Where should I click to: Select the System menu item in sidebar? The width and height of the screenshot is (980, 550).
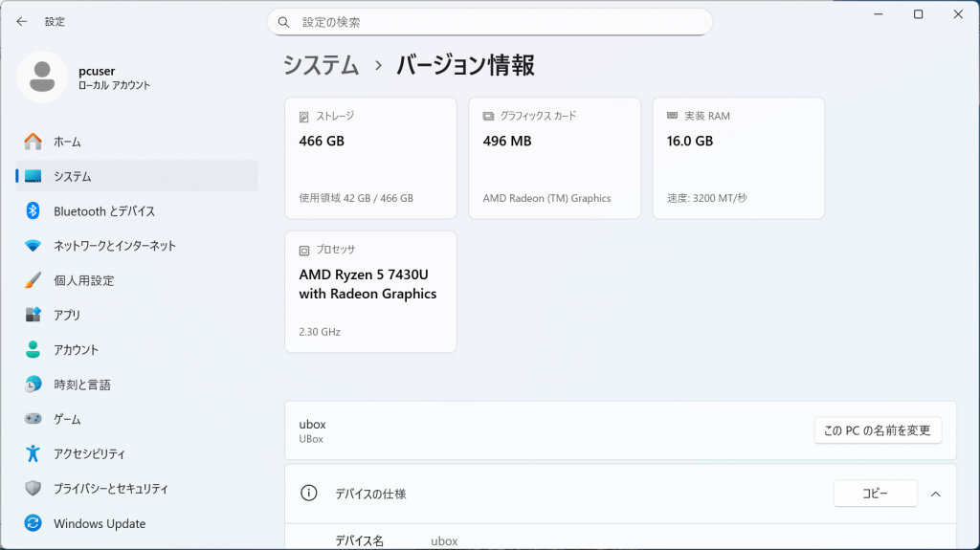[x=73, y=176]
